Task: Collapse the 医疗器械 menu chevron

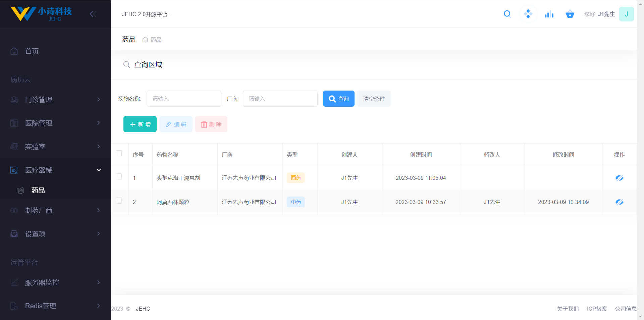Action: 99,170
